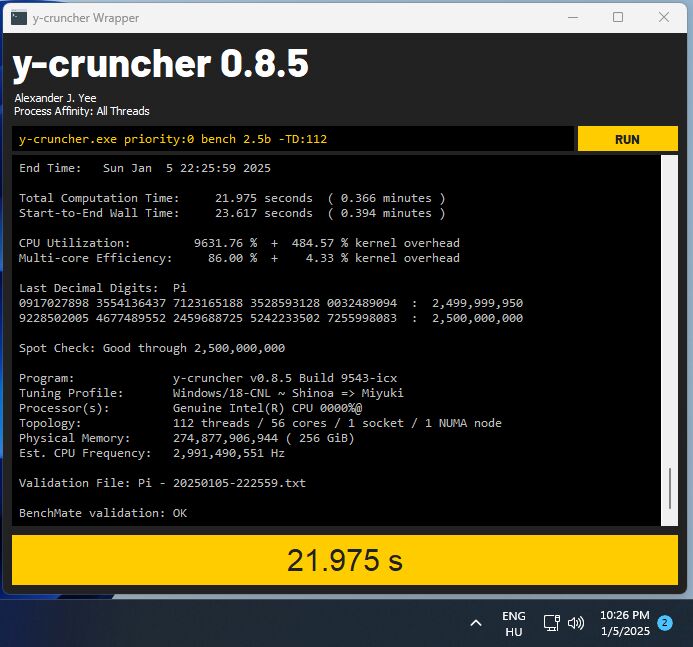Click the y-cruncher Wrapper title bar app icon
Screen dimensions: 693x647
tap(19, 18)
